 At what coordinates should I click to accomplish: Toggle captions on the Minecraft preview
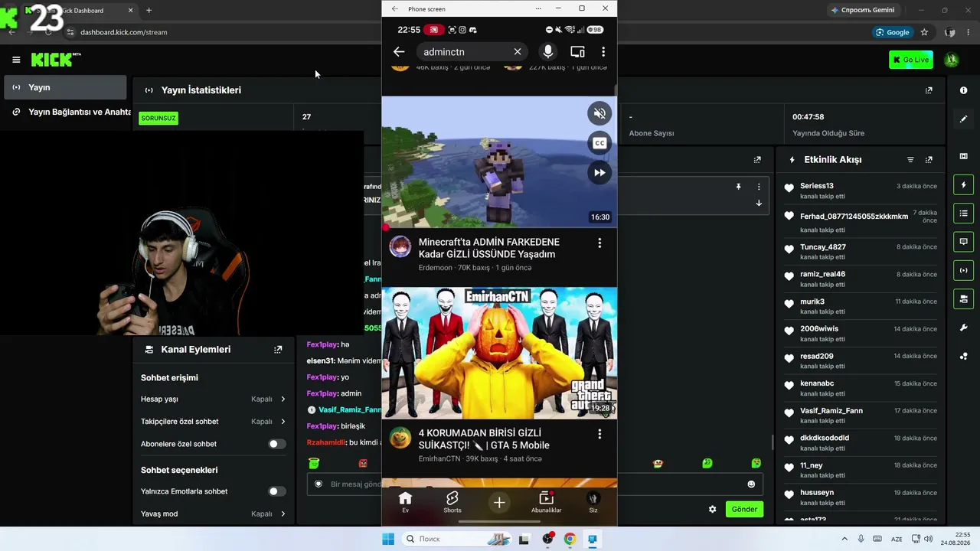pyautogui.click(x=599, y=143)
